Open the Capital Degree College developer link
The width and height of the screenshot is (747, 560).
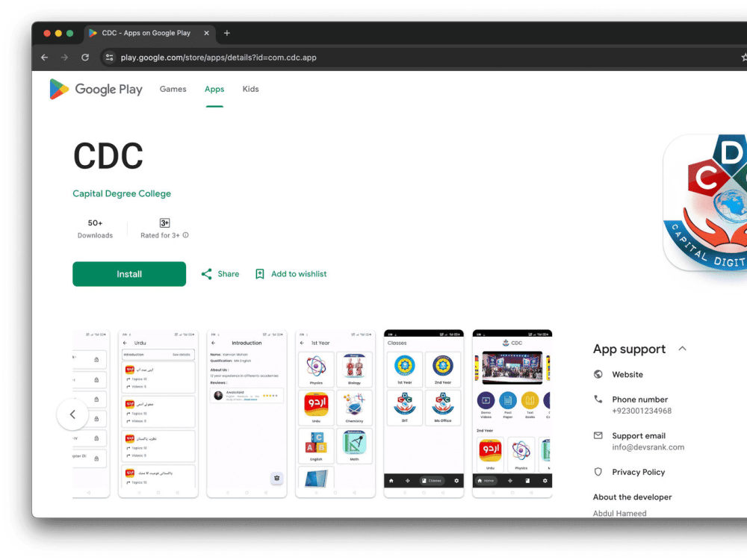point(122,193)
